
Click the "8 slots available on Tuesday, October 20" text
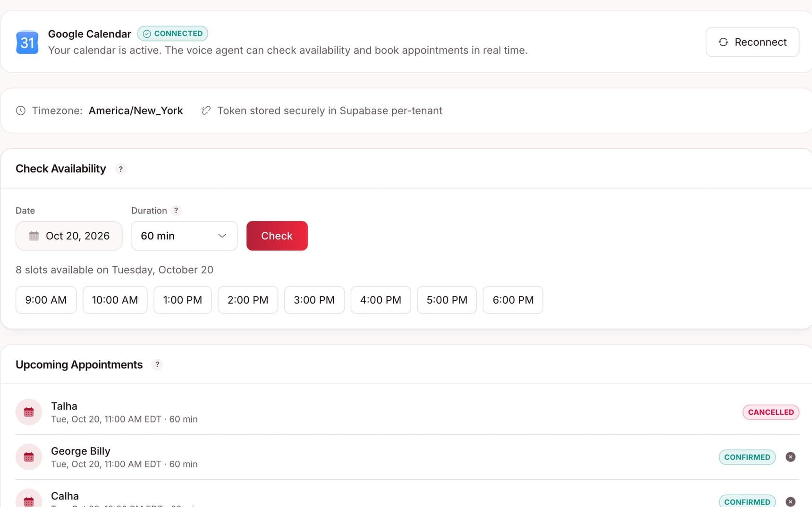115,270
